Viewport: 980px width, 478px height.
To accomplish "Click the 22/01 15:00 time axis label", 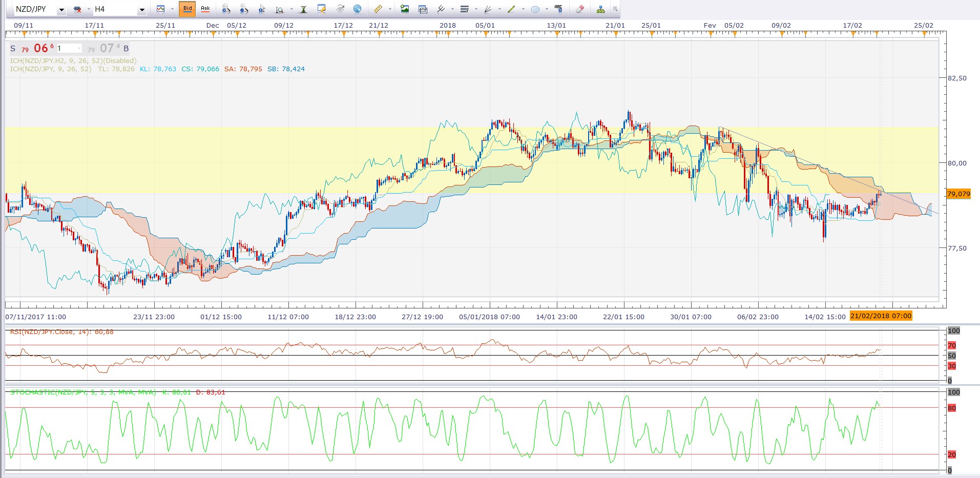I will pyautogui.click(x=623, y=317).
